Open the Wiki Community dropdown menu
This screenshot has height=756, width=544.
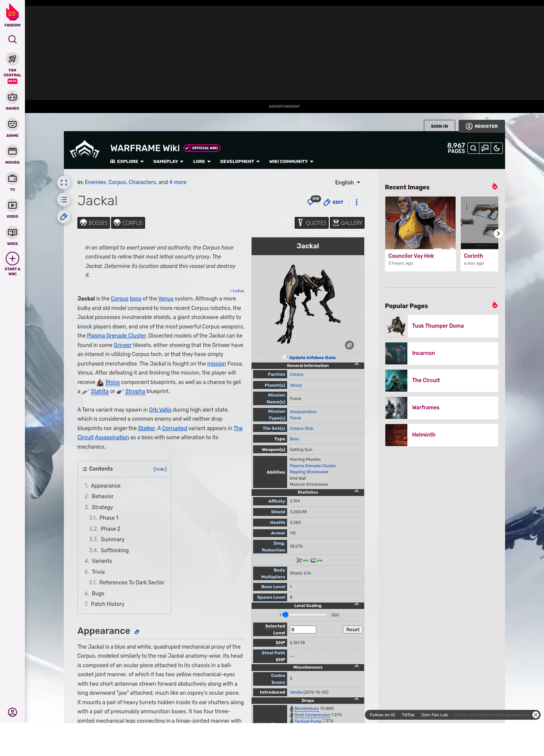(291, 161)
